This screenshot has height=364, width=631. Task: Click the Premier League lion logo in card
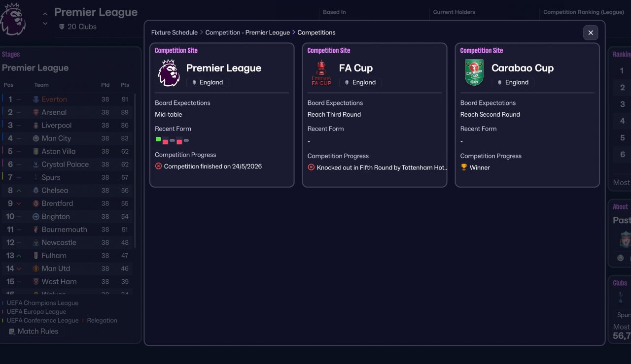point(169,73)
